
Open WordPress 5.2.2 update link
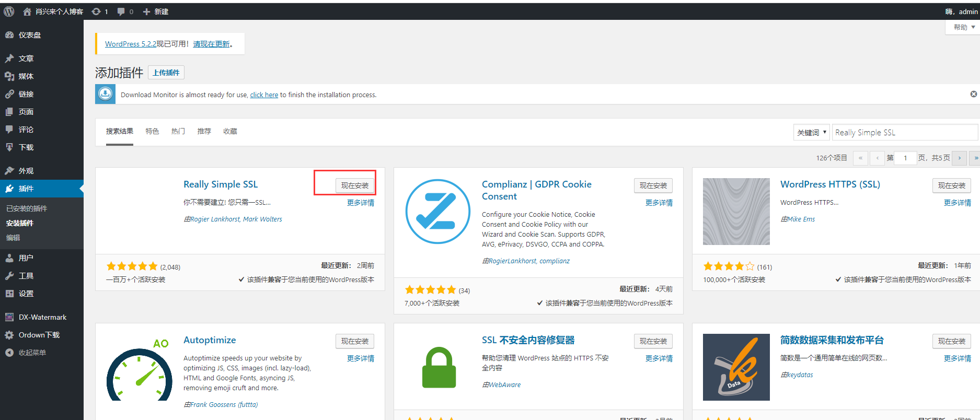click(131, 44)
